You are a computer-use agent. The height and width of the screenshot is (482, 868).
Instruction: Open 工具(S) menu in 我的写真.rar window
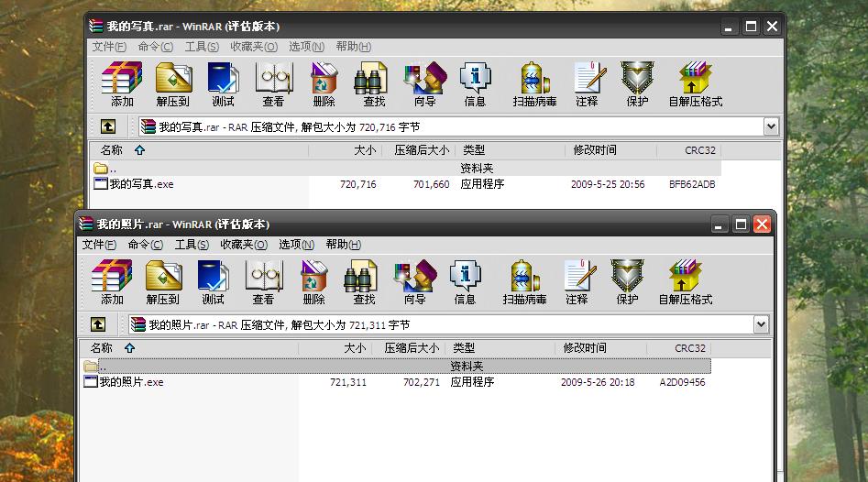202,47
